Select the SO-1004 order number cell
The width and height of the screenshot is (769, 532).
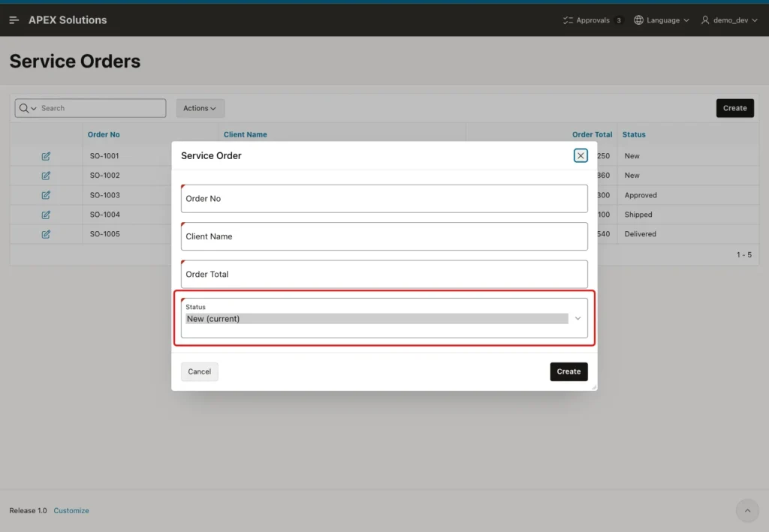point(104,215)
